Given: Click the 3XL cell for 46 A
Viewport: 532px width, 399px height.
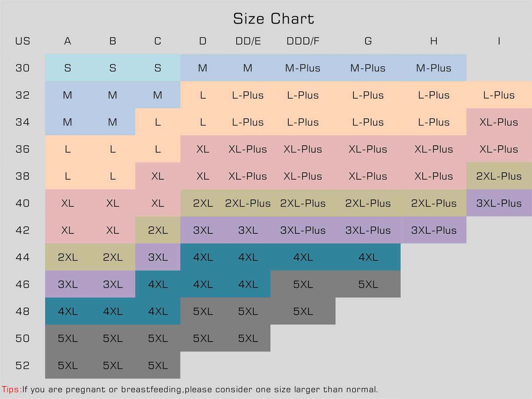Looking at the screenshot, I should pos(68,285).
